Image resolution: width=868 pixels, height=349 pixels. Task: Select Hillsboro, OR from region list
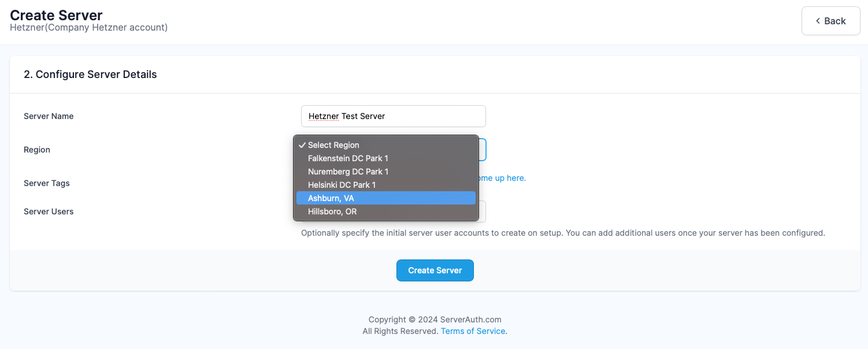pyautogui.click(x=386, y=211)
